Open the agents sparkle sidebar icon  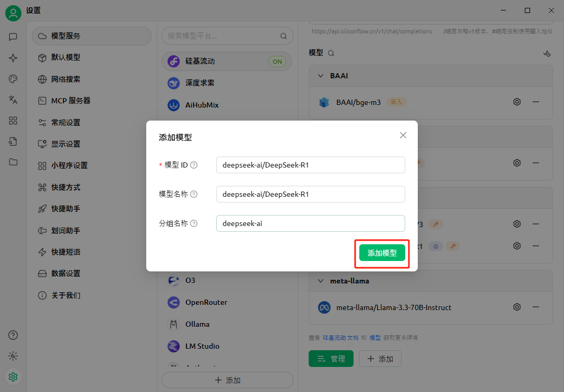(13, 58)
